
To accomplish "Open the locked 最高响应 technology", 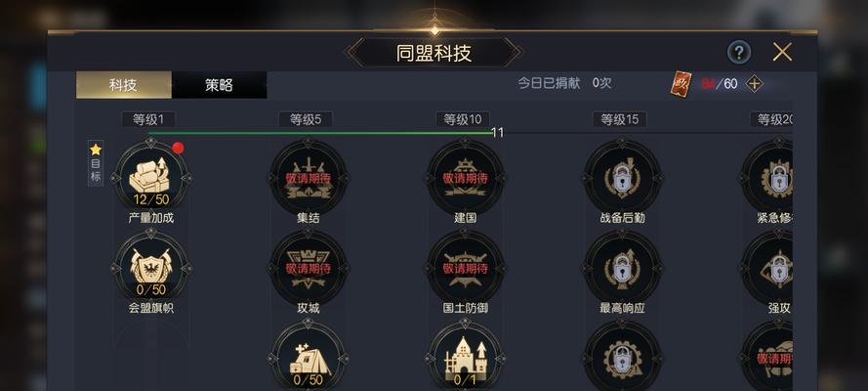I will pos(623,269).
